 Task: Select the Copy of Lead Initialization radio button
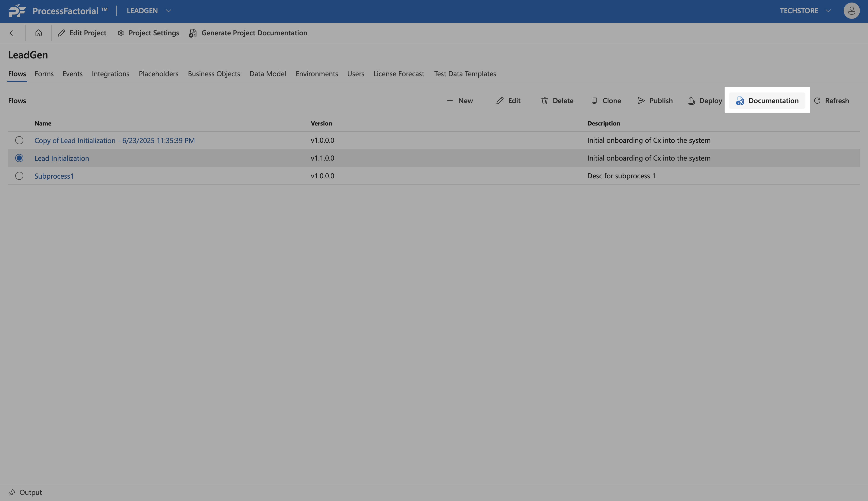pyautogui.click(x=19, y=140)
